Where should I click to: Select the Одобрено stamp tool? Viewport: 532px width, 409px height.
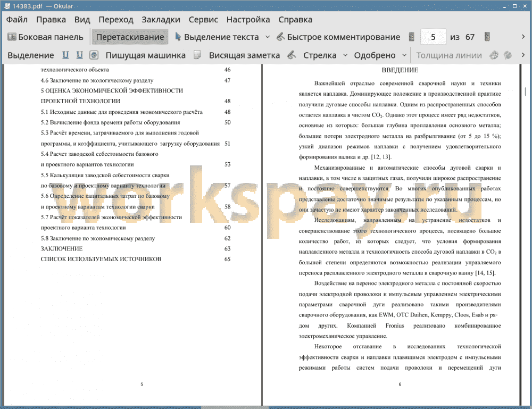click(x=375, y=55)
